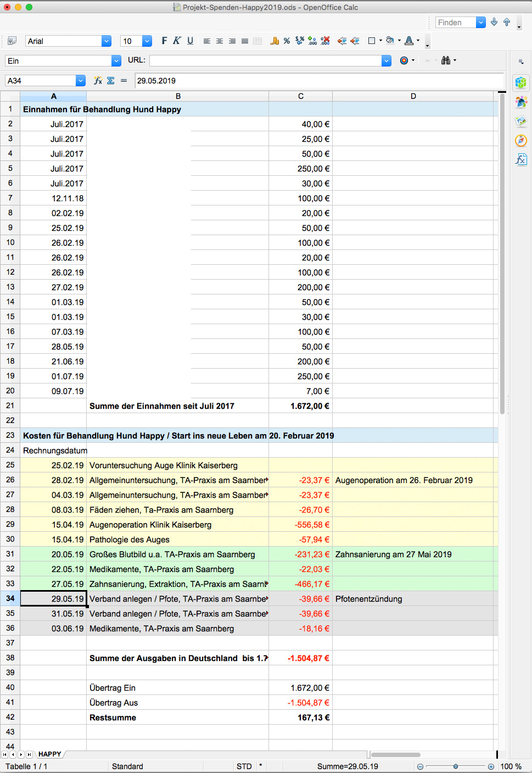The image size is (532, 773).
Task: Open the hyperlink target frame icon
Action: coord(404,60)
